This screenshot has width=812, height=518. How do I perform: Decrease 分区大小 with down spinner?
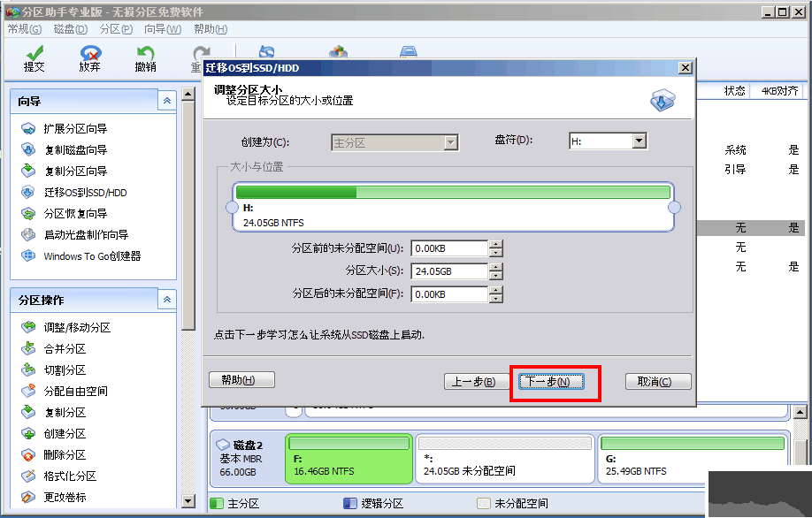pos(496,275)
